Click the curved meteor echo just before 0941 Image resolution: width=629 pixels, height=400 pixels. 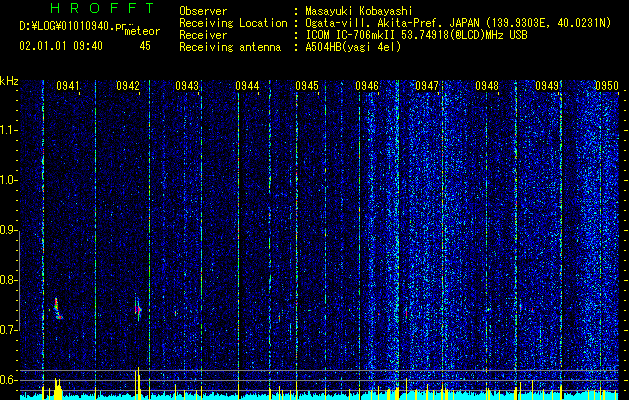pyautogui.click(x=58, y=309)
